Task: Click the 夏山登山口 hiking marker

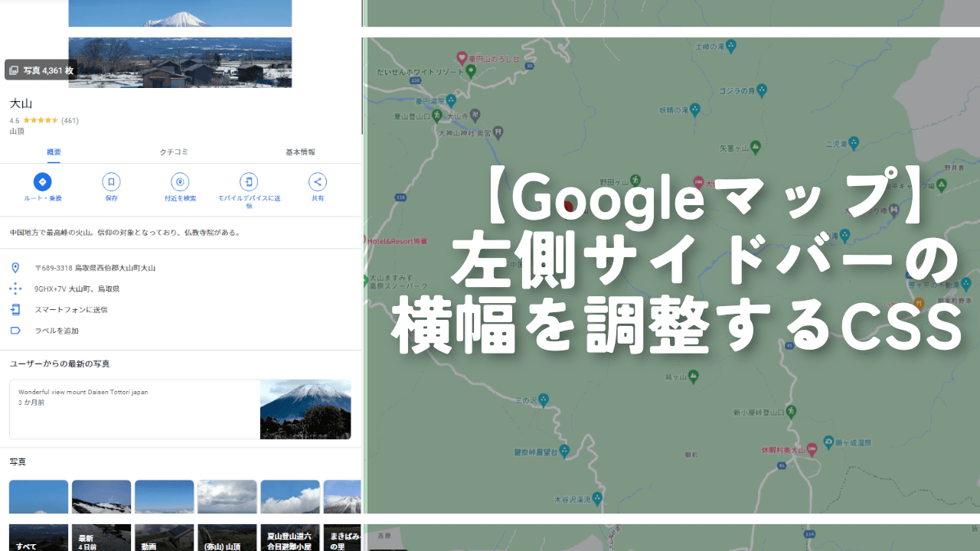Action: coord(436,116)
